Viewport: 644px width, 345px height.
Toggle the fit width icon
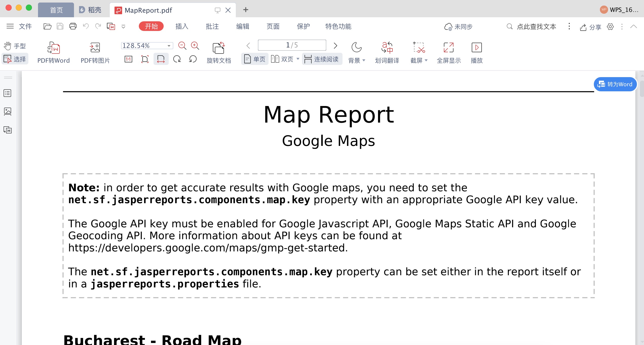(x=161, y=59)
